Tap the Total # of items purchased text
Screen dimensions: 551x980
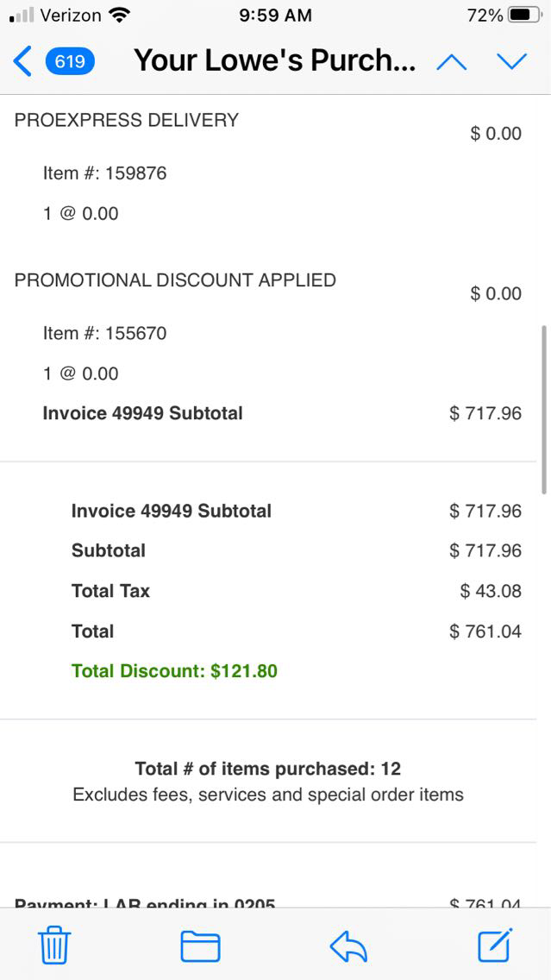(x=267, y=769)
